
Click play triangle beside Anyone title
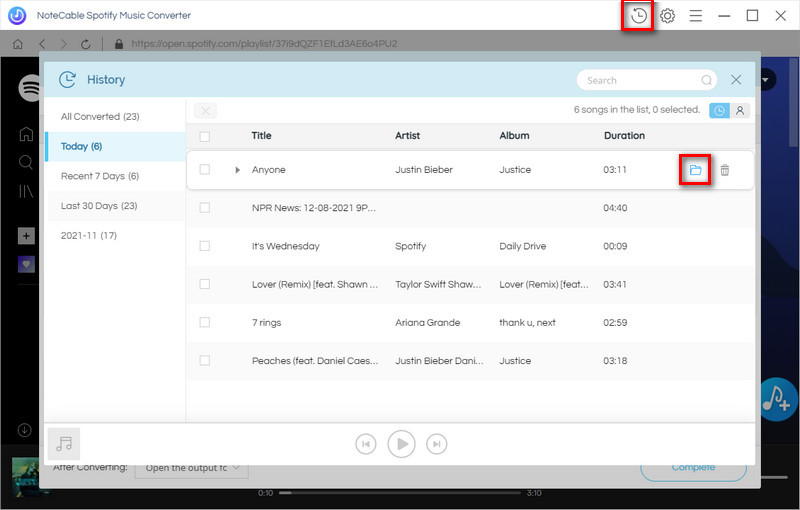point(237,170)
